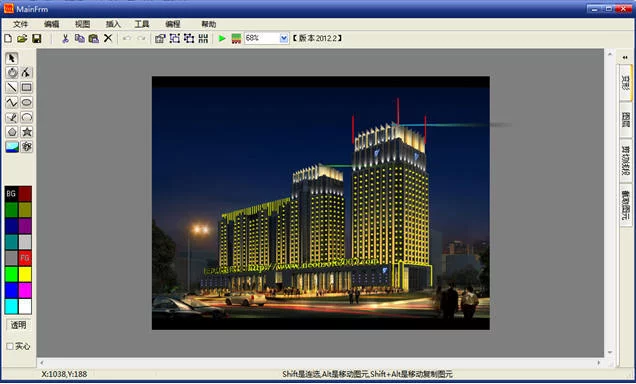Select the star shape tool
Screen dimensions: 636x384
point(27,132)
